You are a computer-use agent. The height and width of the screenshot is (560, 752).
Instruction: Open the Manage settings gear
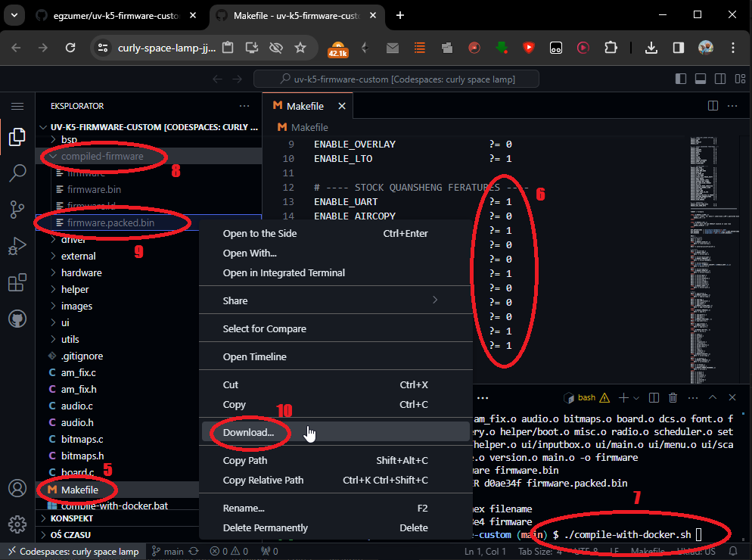tap(17, 524)
